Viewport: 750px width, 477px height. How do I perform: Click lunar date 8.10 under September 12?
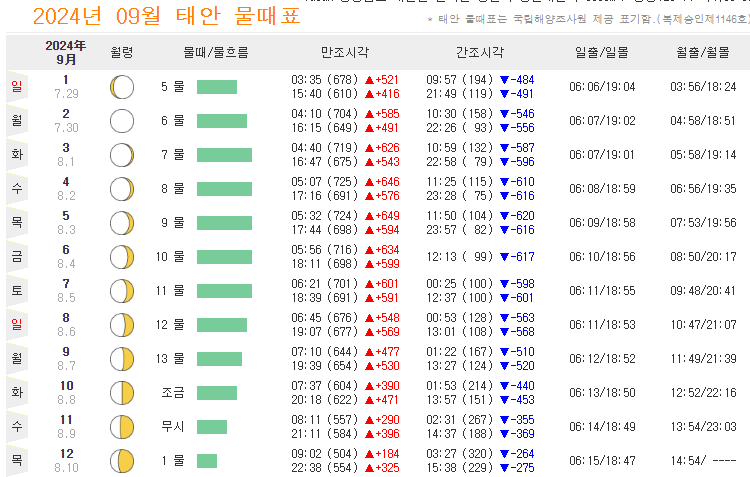66,467
